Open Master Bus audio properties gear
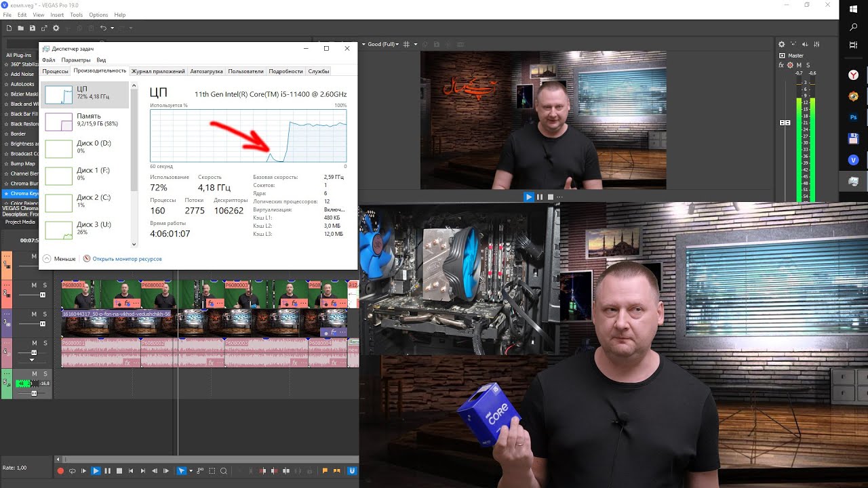Image resolution: width=868 pixels, height=488 pixels. coord(781,44)
